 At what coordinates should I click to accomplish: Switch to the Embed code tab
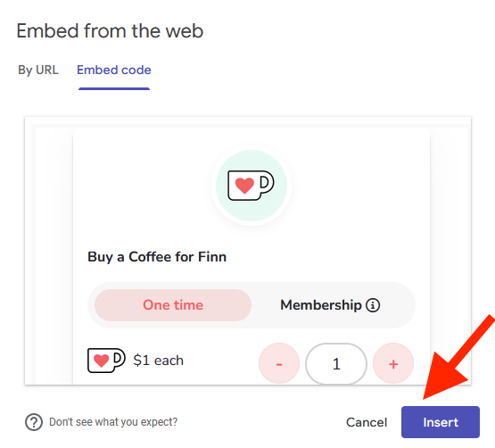point(114,70)
